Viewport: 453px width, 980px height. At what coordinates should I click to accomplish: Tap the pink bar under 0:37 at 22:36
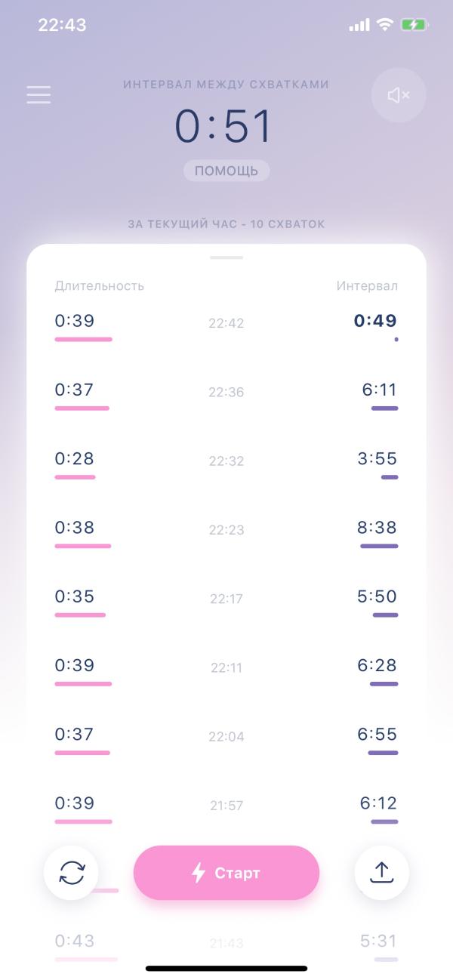82,408
